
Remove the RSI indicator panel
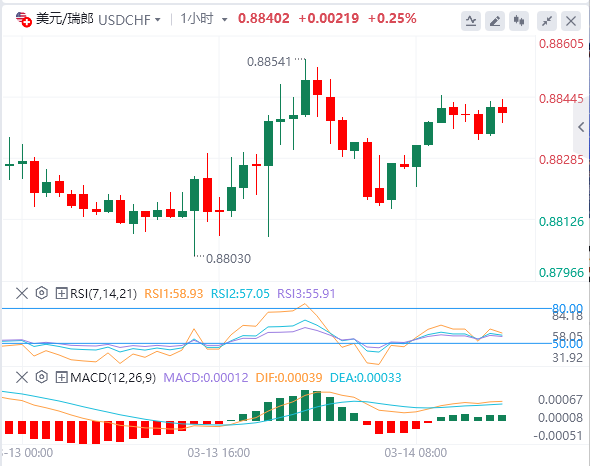tap(22, 293)
